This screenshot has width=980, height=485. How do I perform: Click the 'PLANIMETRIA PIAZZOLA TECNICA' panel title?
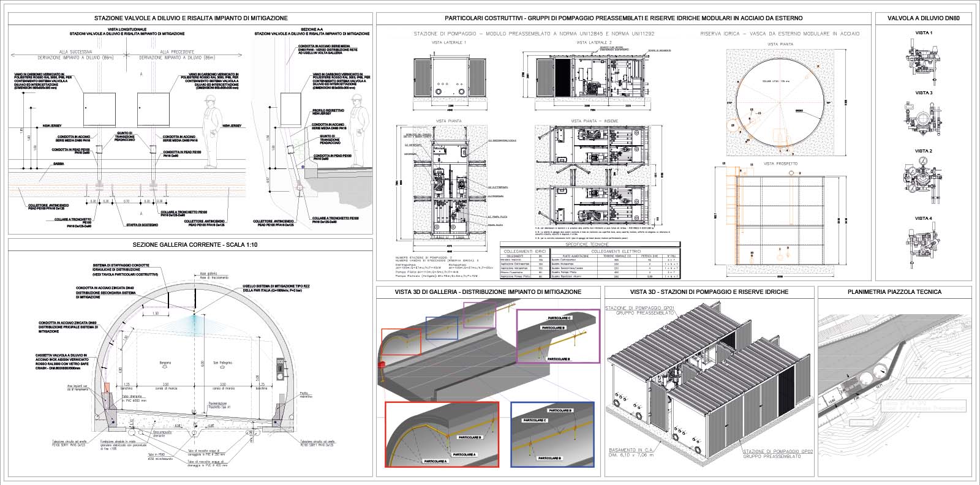(x=894, y=292)
